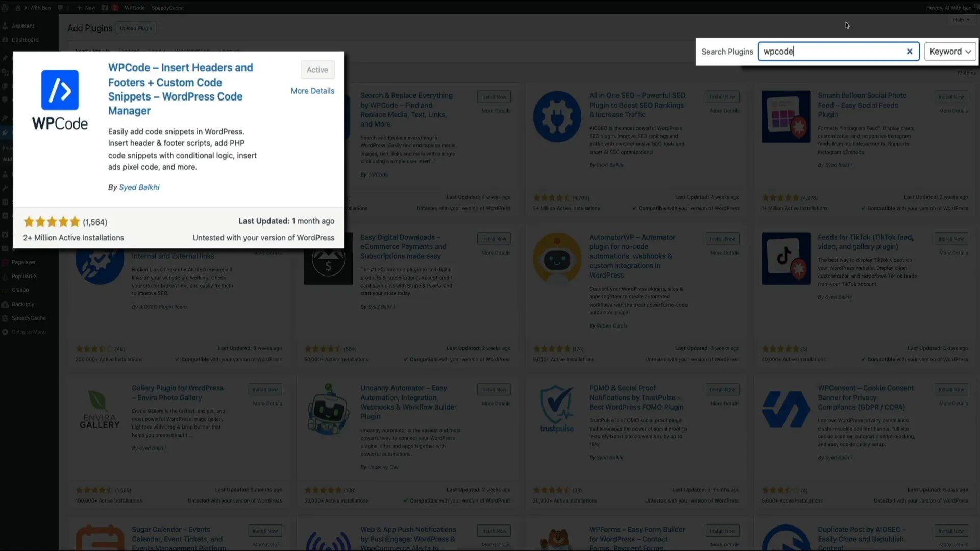
Task: Switch to the Favorites tab
Action: [229, 51]
